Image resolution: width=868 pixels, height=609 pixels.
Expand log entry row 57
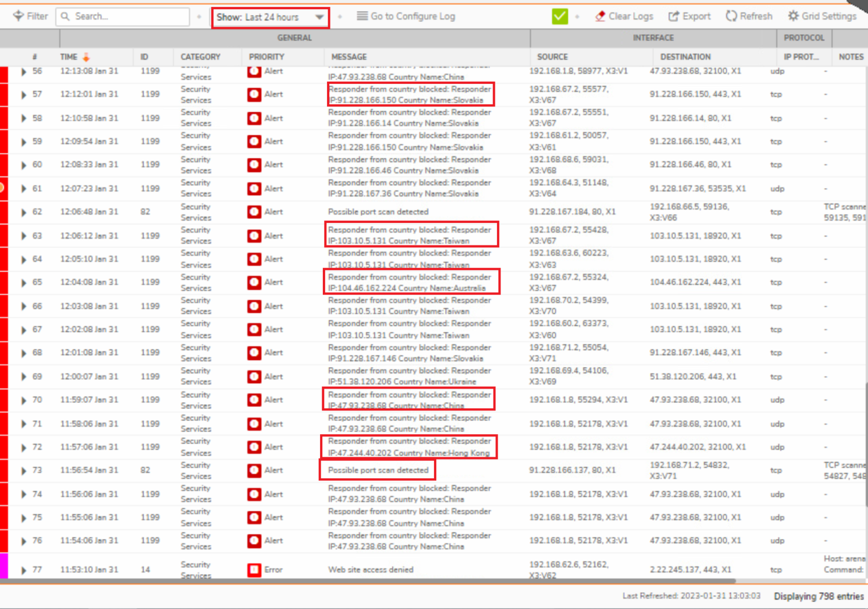(24, 94)
